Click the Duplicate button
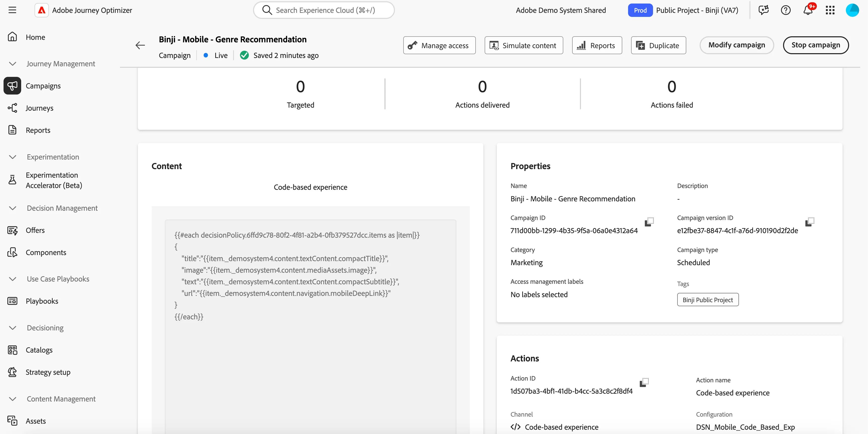Viewport: 868px width, 434px height. pos(658,45)
